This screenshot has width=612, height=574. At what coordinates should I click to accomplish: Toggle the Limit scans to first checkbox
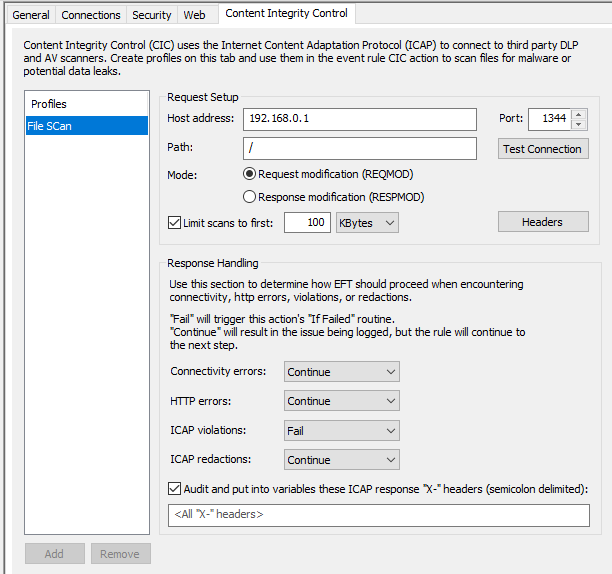coord(175,223)
